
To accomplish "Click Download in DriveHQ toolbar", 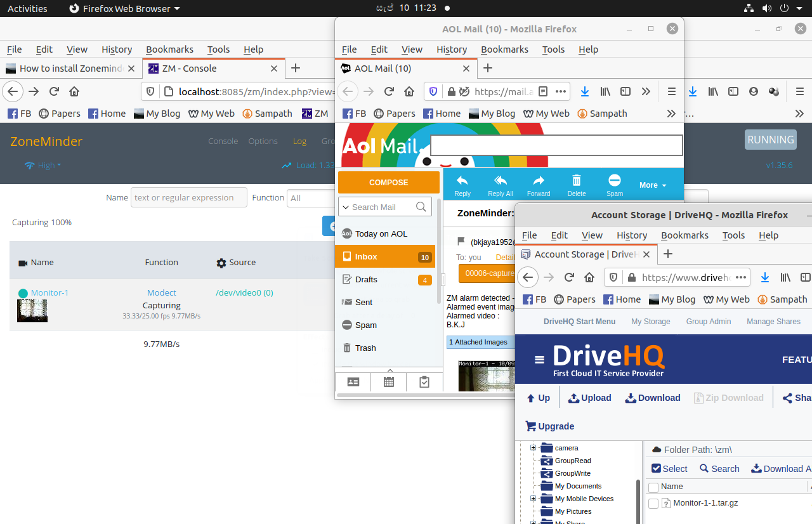I will coord(653,398).
